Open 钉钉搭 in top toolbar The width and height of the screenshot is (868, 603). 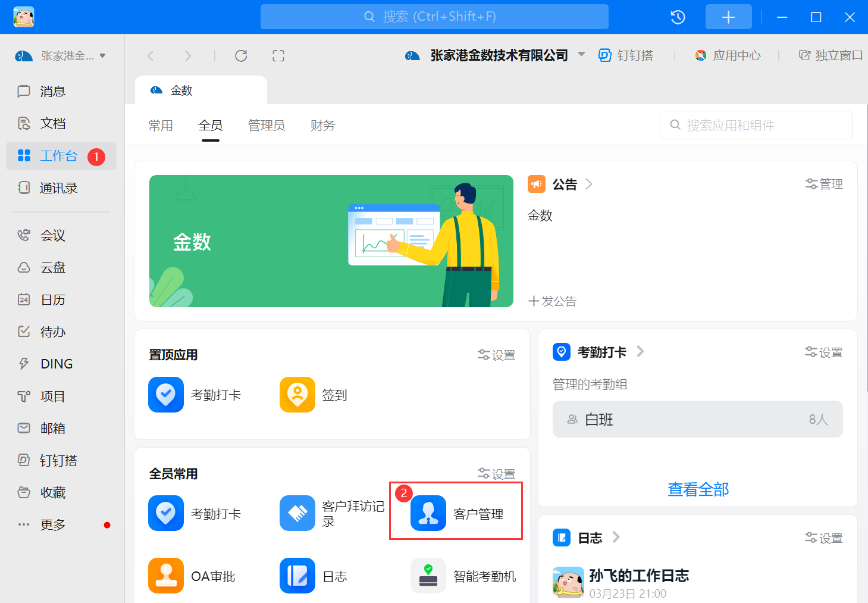coord(626,55)
